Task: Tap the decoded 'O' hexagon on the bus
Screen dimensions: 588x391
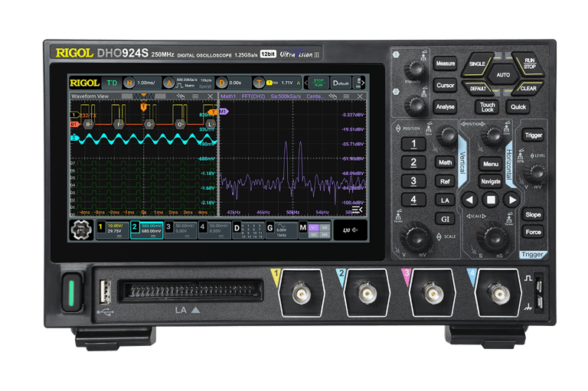Action: click(x=180, y=124)
